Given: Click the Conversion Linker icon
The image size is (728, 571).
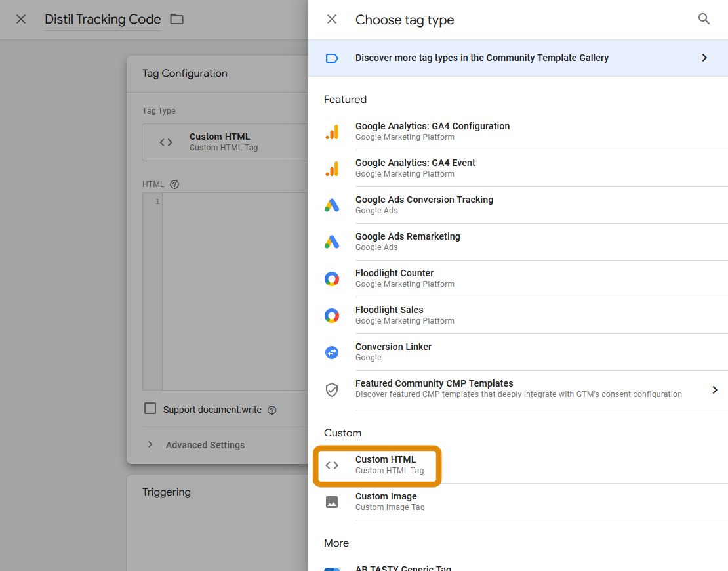Looking at the screenshot, I should coord(332,352).
